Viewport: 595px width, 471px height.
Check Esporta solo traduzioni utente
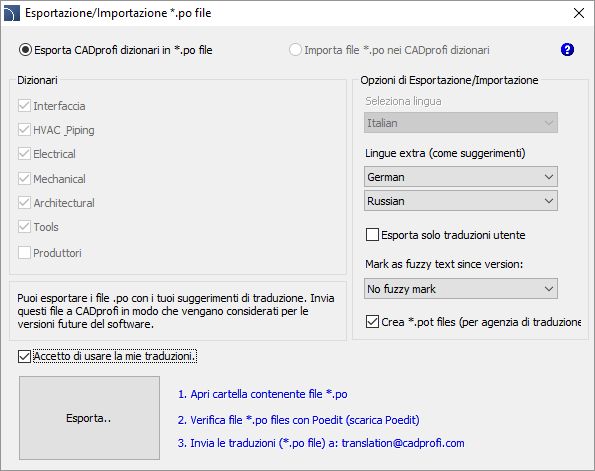tap(372, 235)
